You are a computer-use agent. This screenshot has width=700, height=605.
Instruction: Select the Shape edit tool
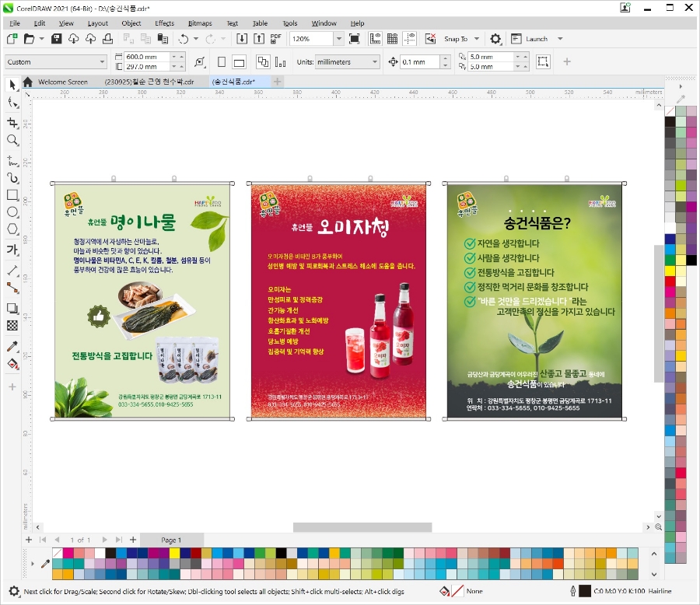(12, 103)
